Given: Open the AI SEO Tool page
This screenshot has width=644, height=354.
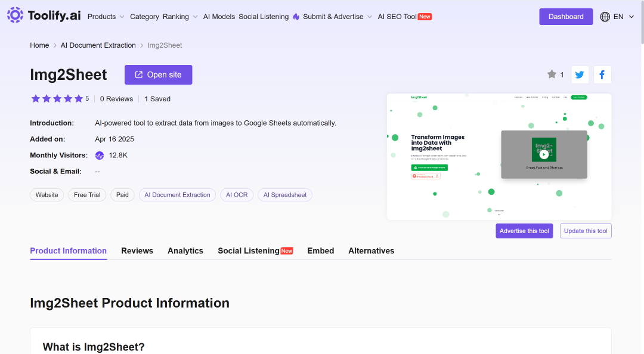Looking at the screenshot, I should 404,17.
